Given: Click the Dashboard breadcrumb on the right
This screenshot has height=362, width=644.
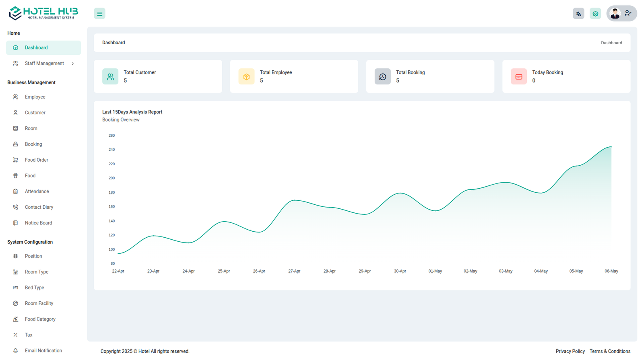Looking at the screenshot, I should [611, 43].
